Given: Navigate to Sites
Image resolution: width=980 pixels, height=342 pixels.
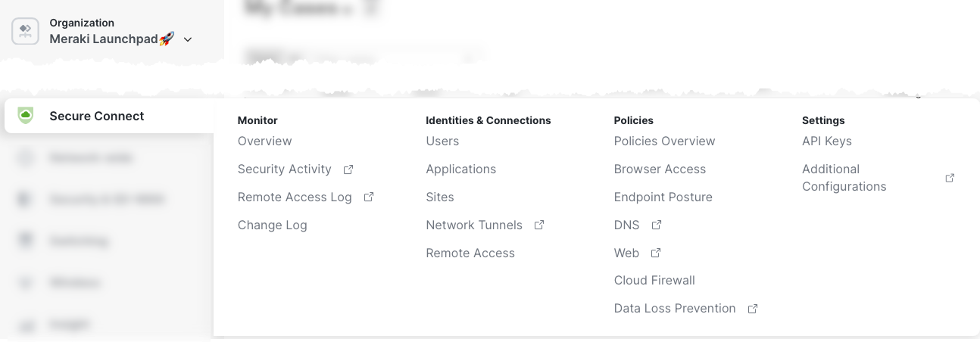Looking at the screenshot, I should click(x=440, y=197).
